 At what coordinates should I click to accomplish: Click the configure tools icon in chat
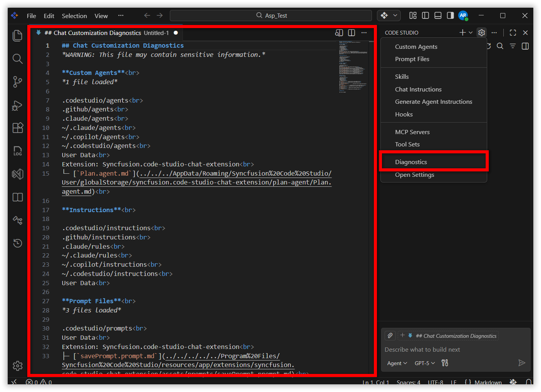445,363
